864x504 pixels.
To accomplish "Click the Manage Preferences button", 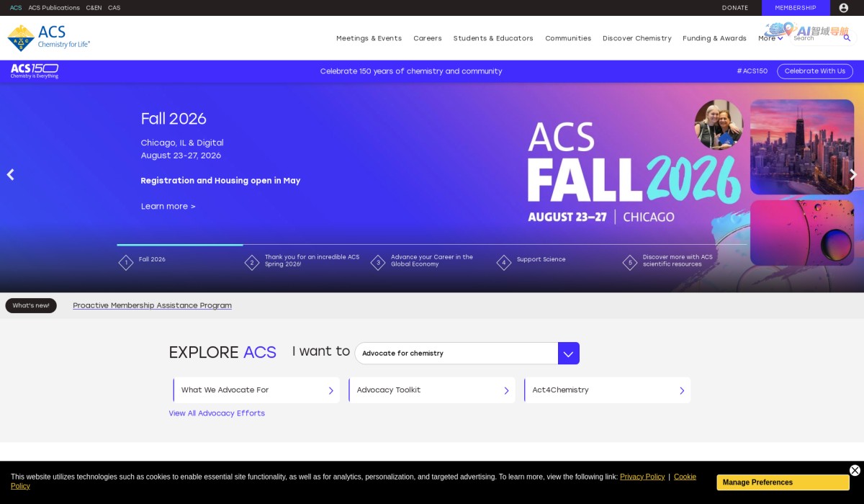I will point(783,482).
